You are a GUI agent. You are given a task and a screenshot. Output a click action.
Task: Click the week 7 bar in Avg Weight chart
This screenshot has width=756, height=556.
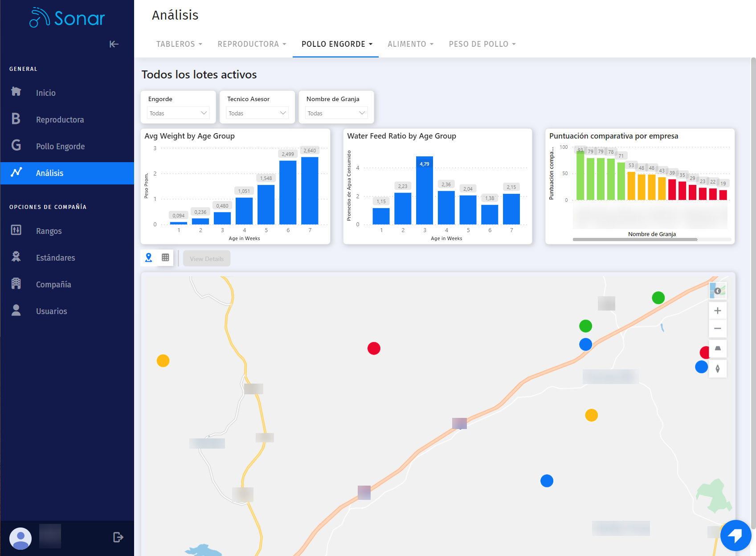tap(310, 191)
